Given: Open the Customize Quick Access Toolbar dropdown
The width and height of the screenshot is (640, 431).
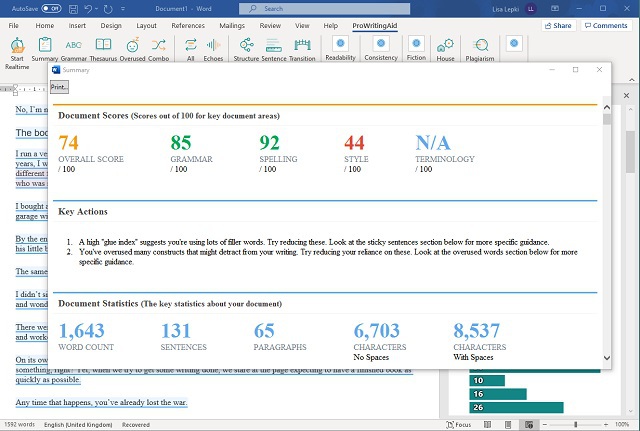Looking at the screenshot, I should (x=123, y=9).
